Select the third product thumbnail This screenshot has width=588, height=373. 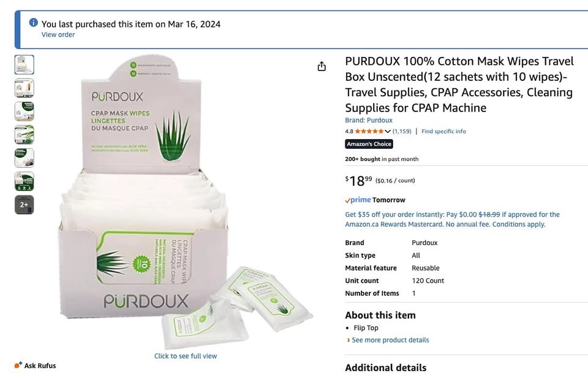point(24,111)
